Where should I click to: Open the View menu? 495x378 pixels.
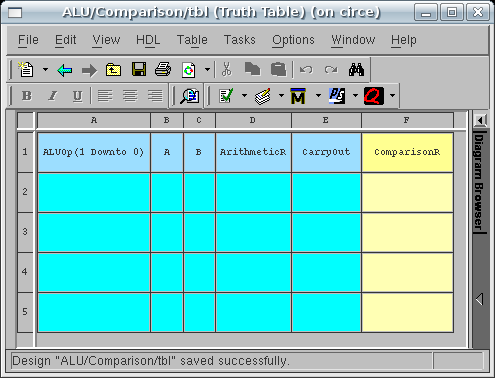click(x=106, y=40)
